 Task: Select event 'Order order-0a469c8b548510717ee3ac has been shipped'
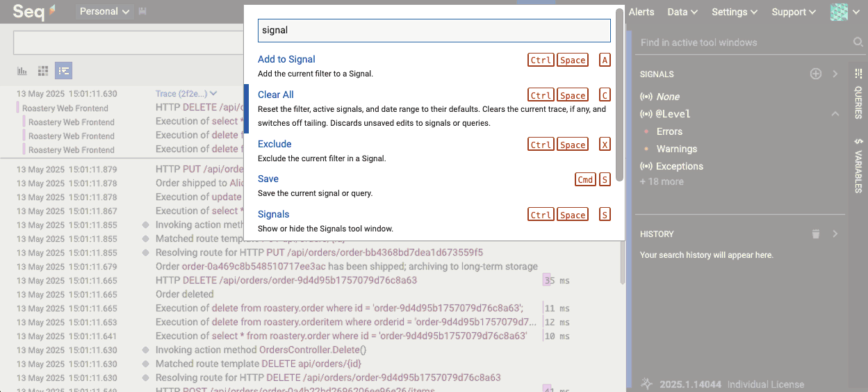(x=347, y=267)
